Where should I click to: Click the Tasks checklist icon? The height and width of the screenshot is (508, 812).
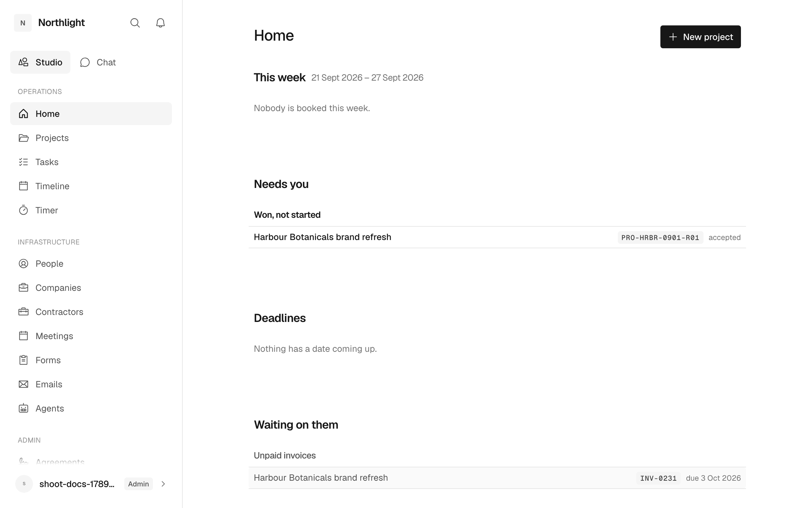click(x=23, y=162)
